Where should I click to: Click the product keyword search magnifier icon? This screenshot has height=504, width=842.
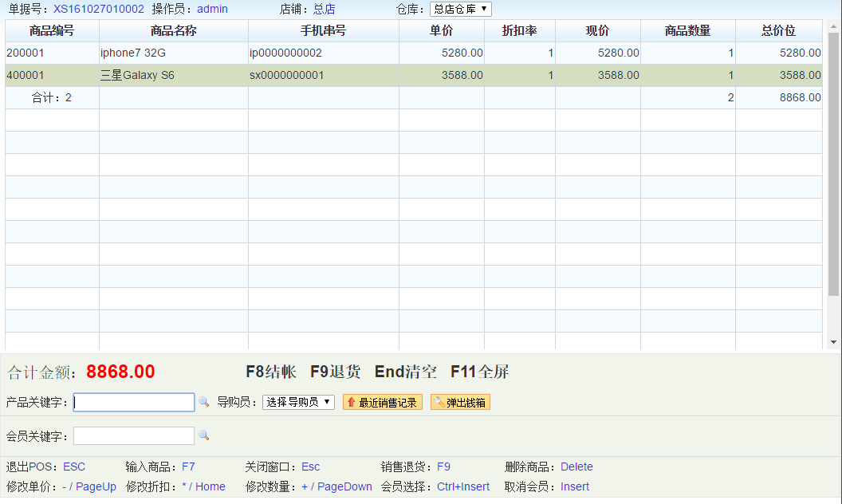coord(203,403)
